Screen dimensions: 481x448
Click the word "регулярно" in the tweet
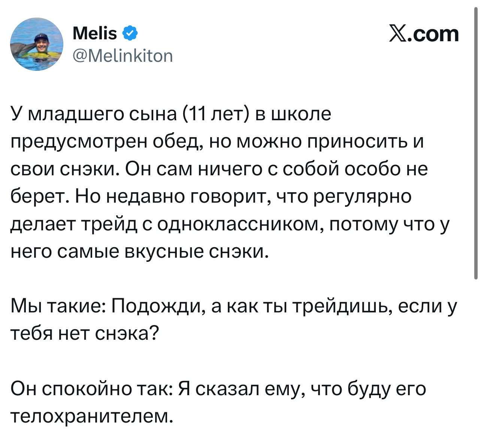(362, 196)
